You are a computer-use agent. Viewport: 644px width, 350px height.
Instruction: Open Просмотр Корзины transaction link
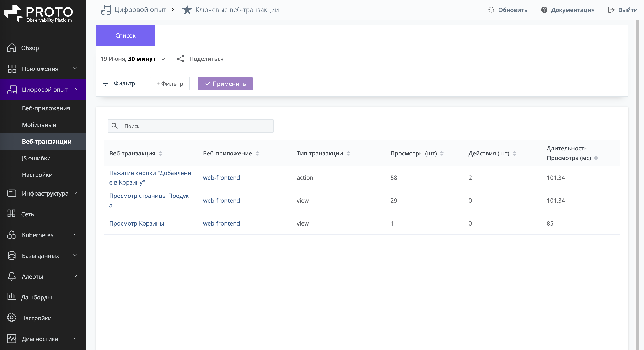136,223
